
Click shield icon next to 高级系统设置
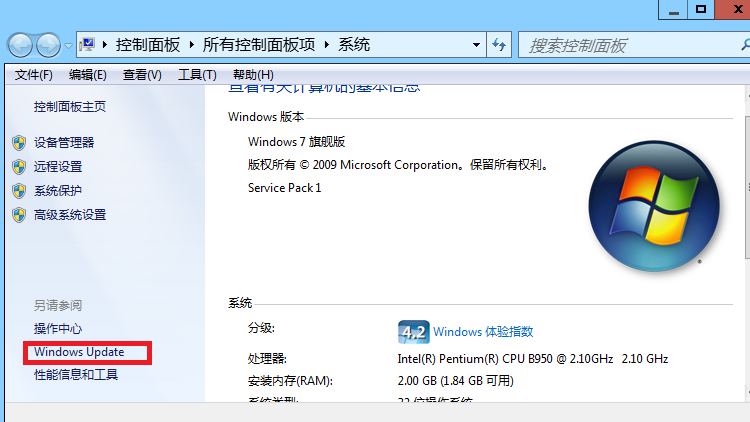point(19,215)
